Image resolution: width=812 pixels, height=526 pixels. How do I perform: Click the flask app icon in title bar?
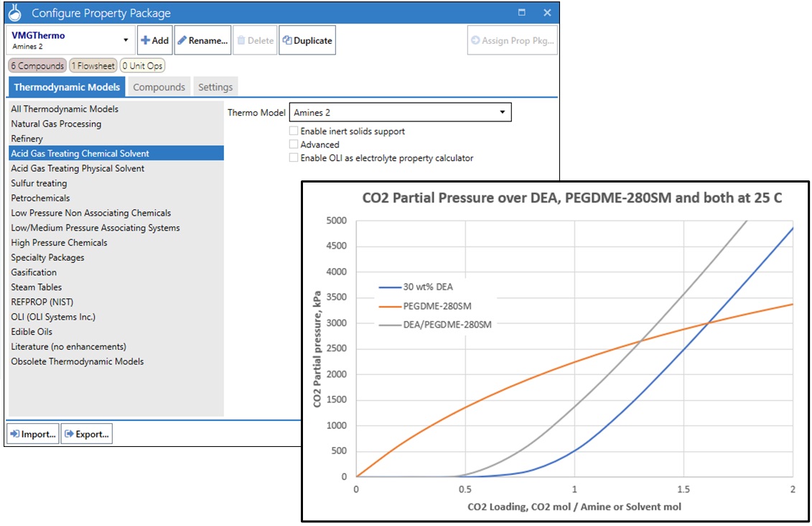pos(15,13)
